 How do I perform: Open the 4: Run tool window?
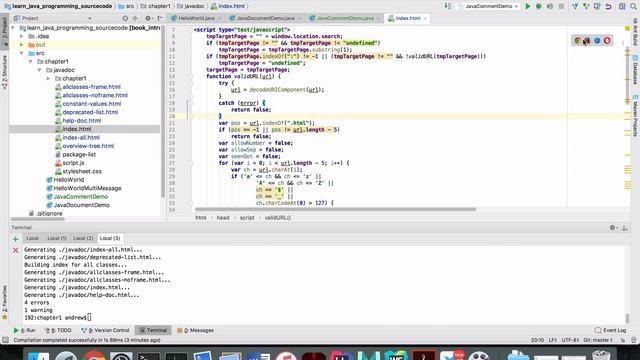click(x=24, y=330)
